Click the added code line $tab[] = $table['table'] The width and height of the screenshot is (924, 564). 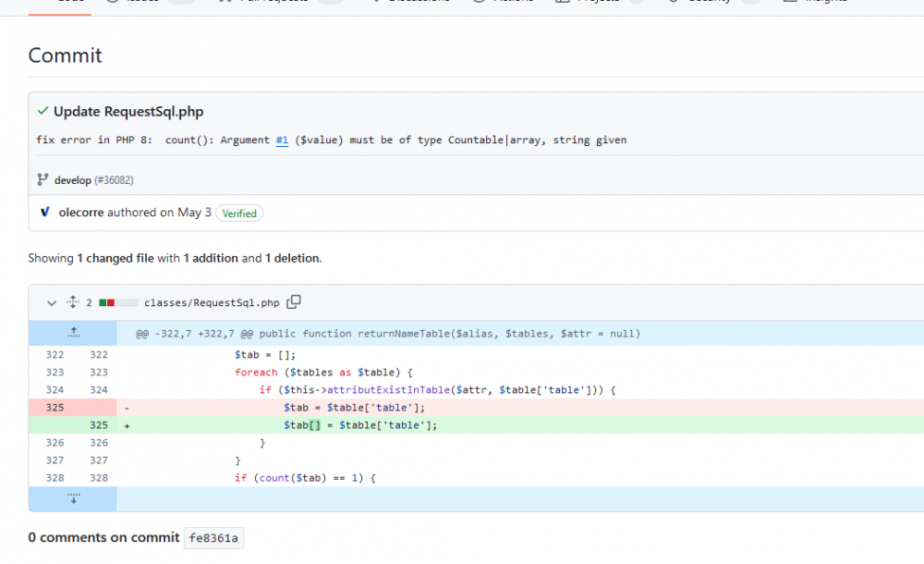360,425
